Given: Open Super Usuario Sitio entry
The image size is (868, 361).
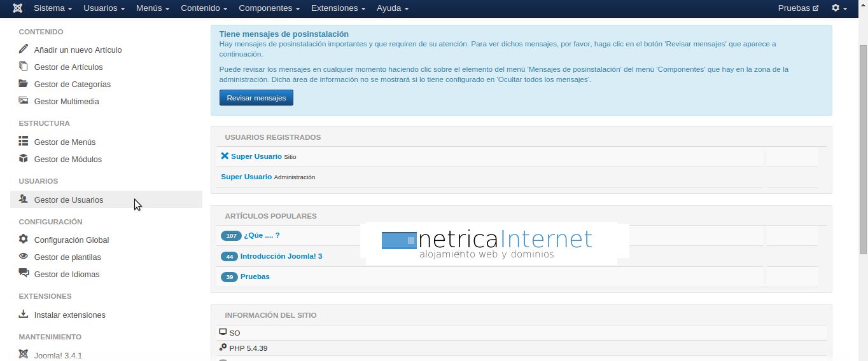Looking at the screenshot, I should (x=256, y=156).
